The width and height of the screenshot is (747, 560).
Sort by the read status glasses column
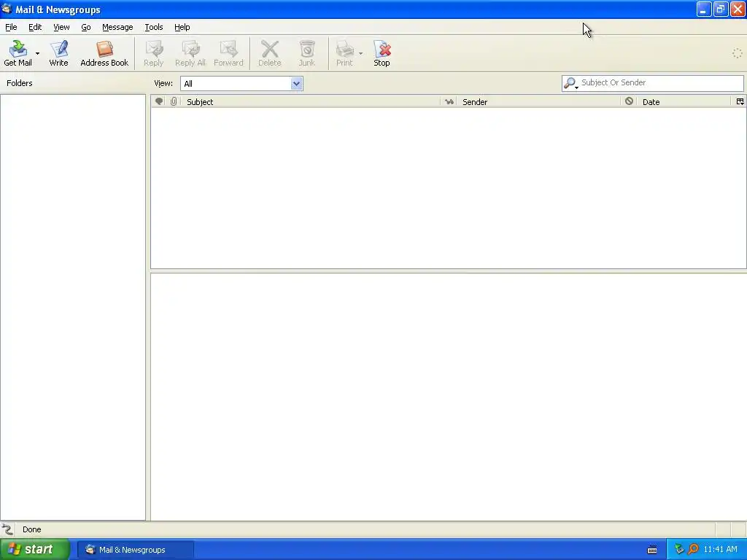[x=449, y=101]
